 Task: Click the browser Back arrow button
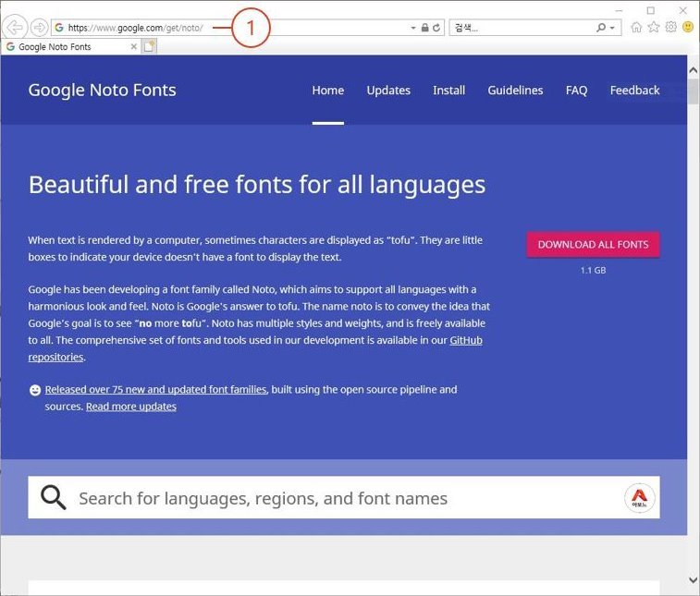point(15,28)
